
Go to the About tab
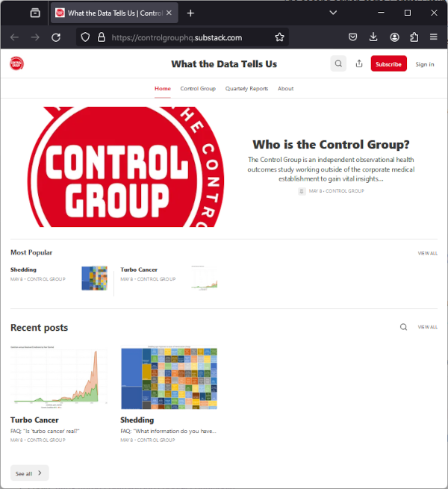(x=285, y=89)
